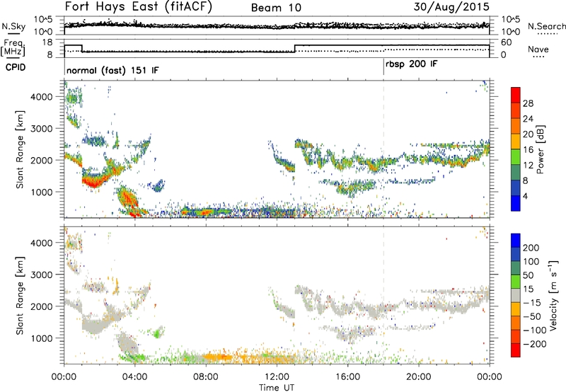
Task: Click the 'Beam 10' label
Action: [x=276, y=8]
